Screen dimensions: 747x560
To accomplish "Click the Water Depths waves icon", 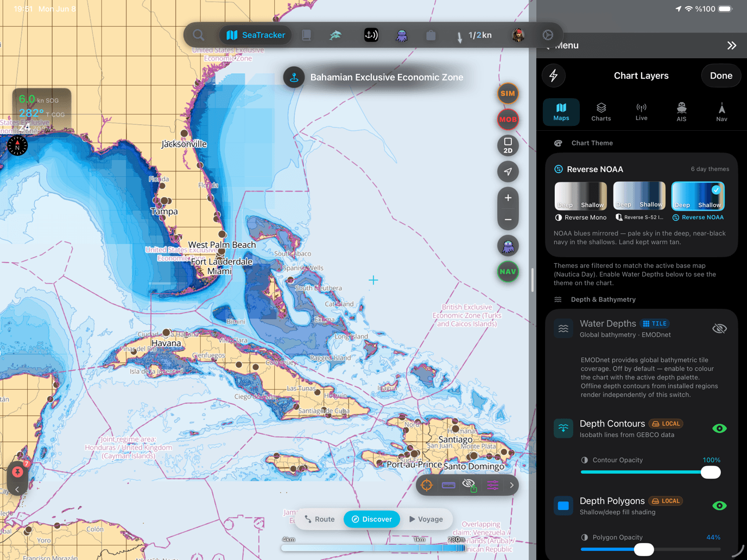I will point(564,328).
